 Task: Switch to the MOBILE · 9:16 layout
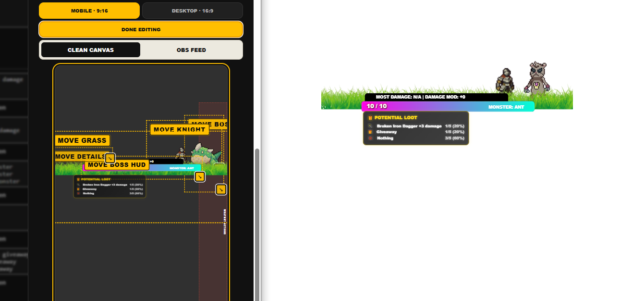point(89,11)
